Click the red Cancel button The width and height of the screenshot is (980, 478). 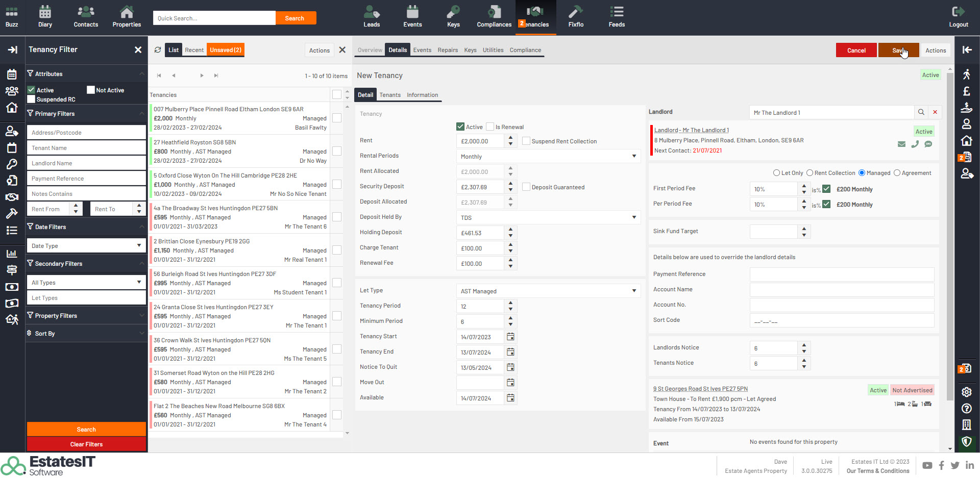coord(856,51)
